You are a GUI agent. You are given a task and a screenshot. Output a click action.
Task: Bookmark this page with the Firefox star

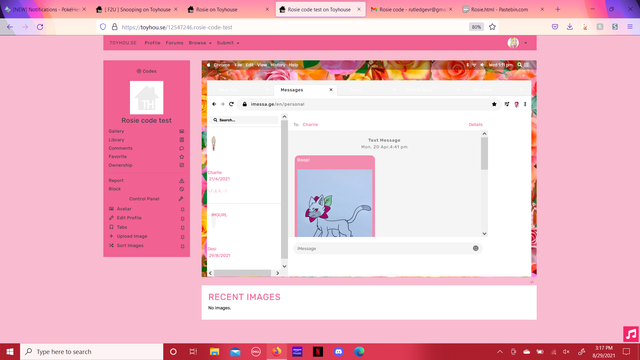point(492,27)
